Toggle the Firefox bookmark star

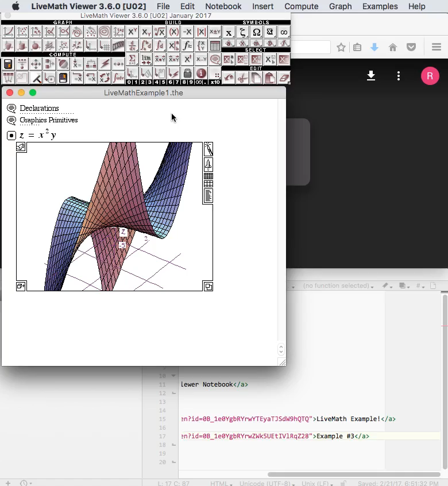tap(341, 48)
